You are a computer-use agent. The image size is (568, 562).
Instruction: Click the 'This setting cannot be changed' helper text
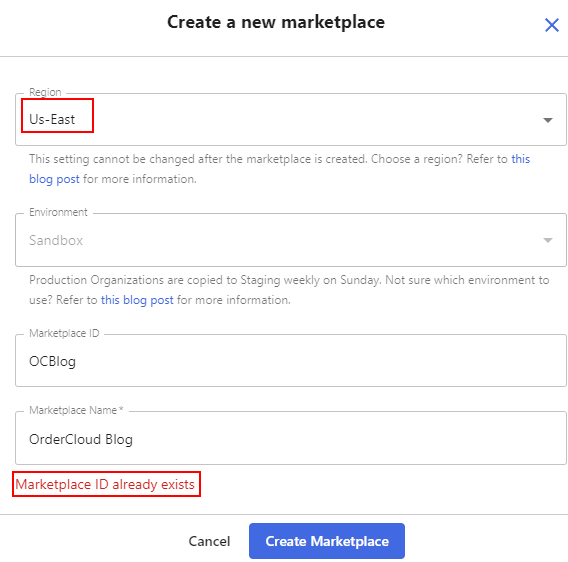[x=279, y=169]
